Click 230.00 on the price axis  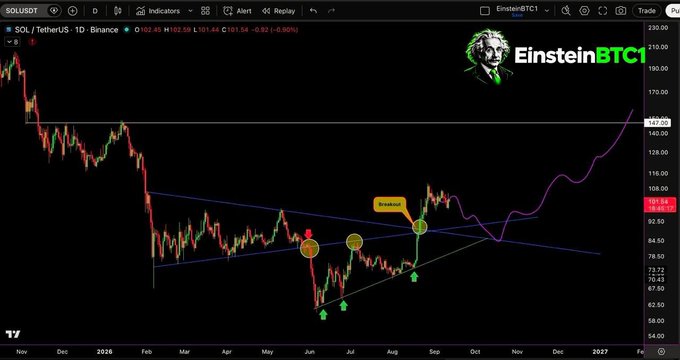(x=657, y=28)
